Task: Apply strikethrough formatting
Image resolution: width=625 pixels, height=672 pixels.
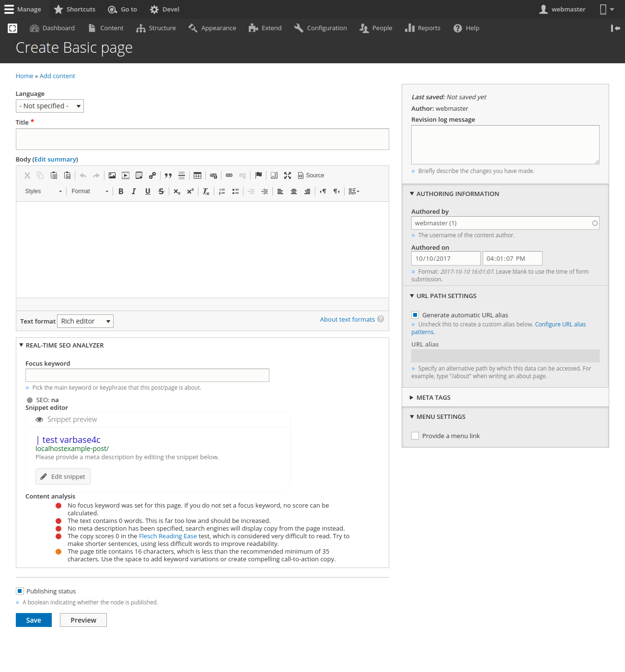Action: [161, 191]
